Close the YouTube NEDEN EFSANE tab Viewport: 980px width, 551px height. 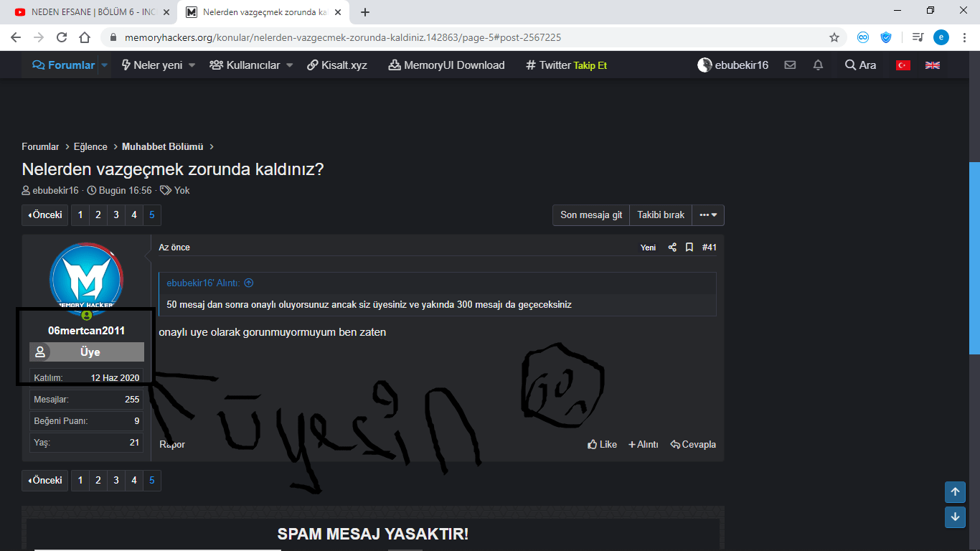166,12
